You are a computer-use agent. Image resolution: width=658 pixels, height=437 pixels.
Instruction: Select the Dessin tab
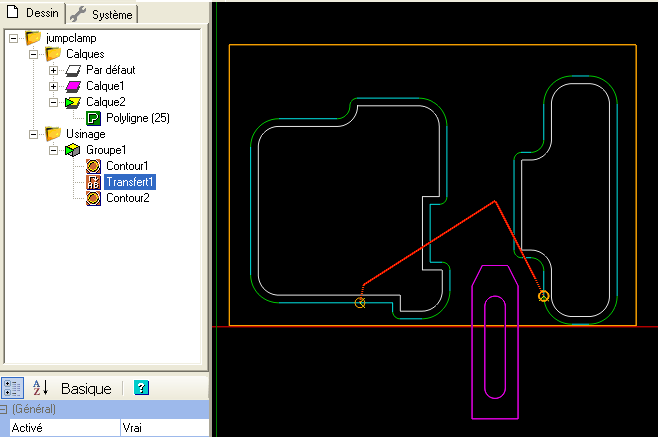point(33,13)
